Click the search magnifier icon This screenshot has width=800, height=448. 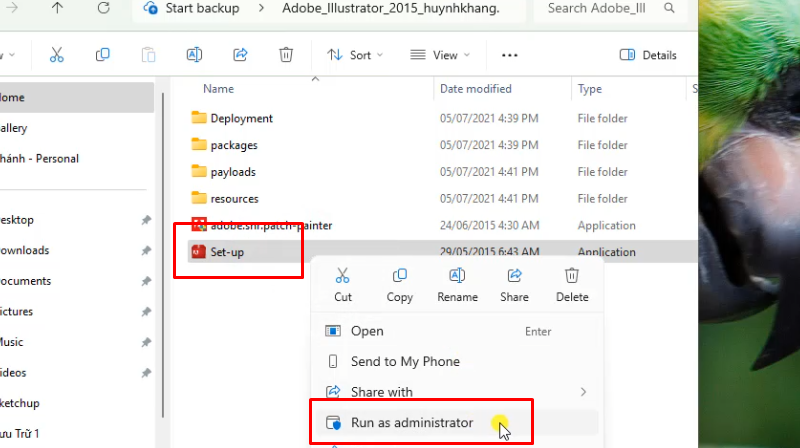coord(669,8)
